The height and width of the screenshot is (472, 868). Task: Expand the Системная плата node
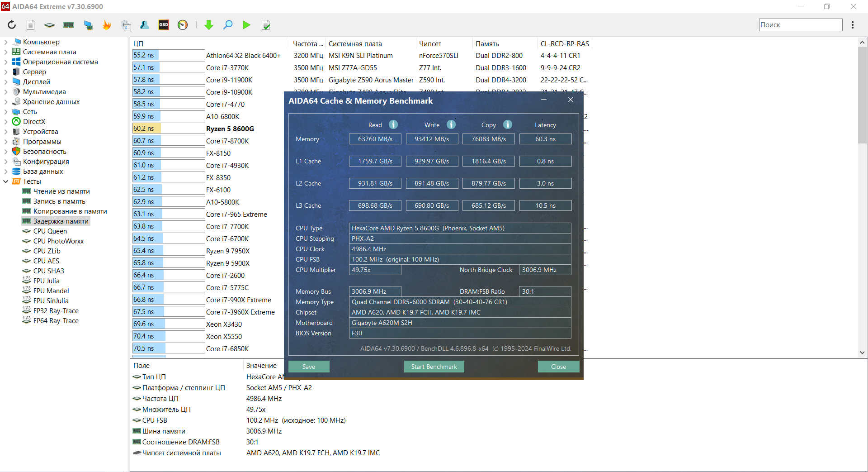pos(6,52)
